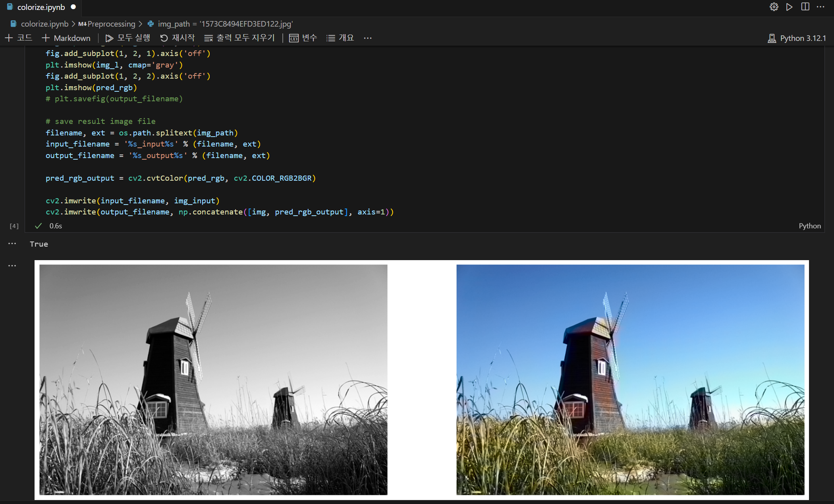Click the input_filename assignment line
834x504 pixels.
[x=153, y=144]
